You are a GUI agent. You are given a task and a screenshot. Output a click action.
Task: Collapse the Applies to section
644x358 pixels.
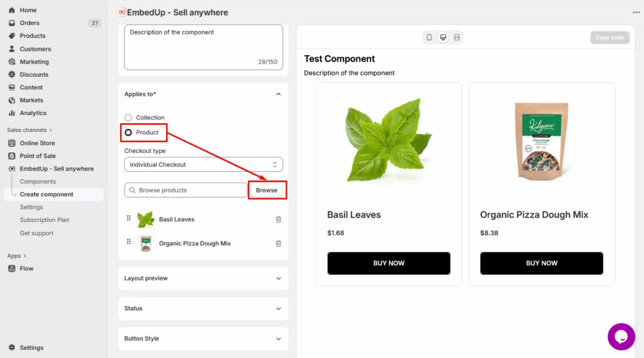pos(279,94)
